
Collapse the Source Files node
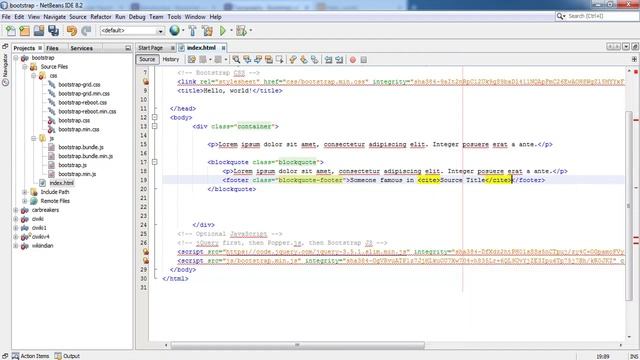coord(25,67)
